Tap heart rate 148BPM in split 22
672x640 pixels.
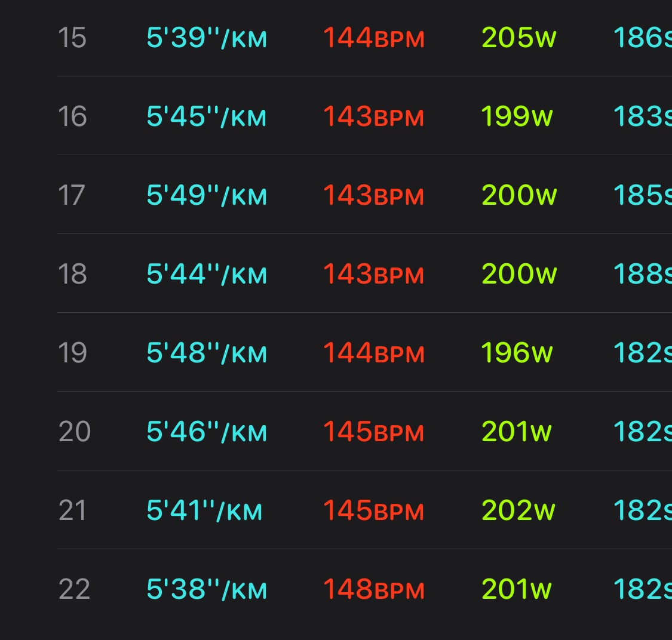click(374, 589)
